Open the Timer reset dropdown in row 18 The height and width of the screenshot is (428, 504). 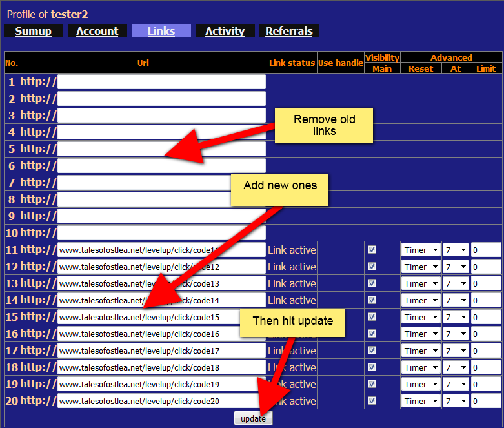pyautogui.click(x=420, y=367)
